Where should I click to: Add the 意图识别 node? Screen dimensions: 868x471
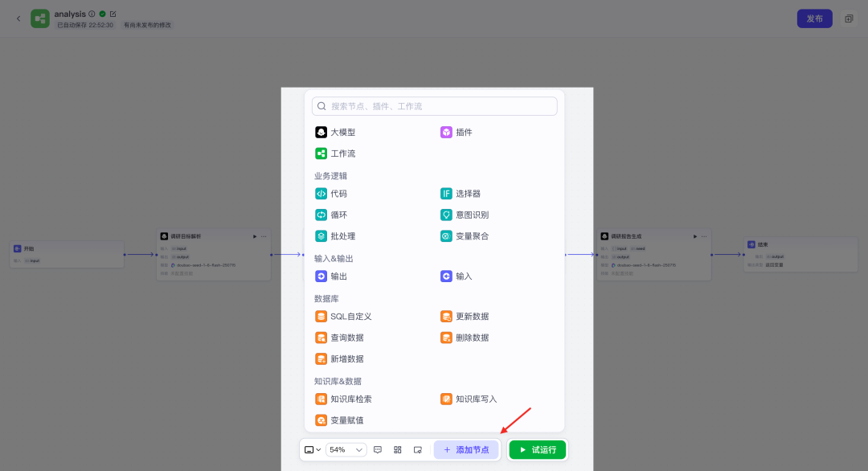pyautogui.click(x=465, y=215)
